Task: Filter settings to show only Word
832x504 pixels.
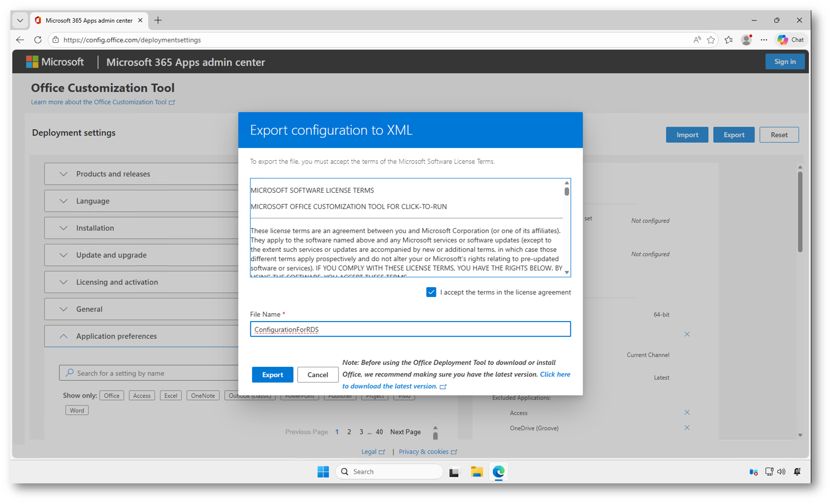Action: (x=77, y=411)
